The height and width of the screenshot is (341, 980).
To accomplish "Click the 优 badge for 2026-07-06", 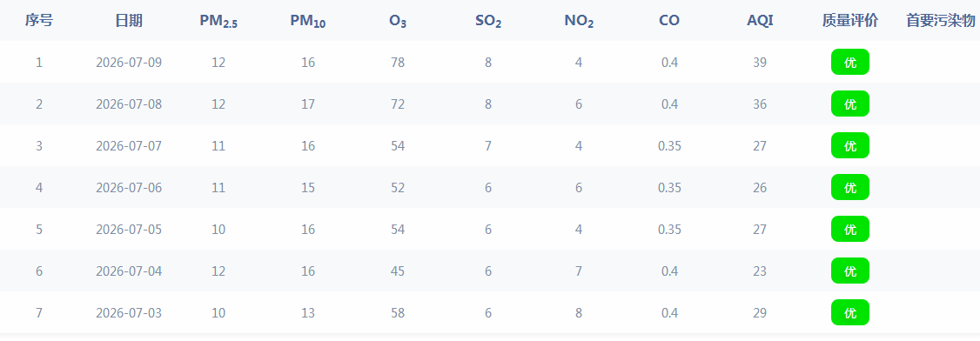I will coord(850,187).
